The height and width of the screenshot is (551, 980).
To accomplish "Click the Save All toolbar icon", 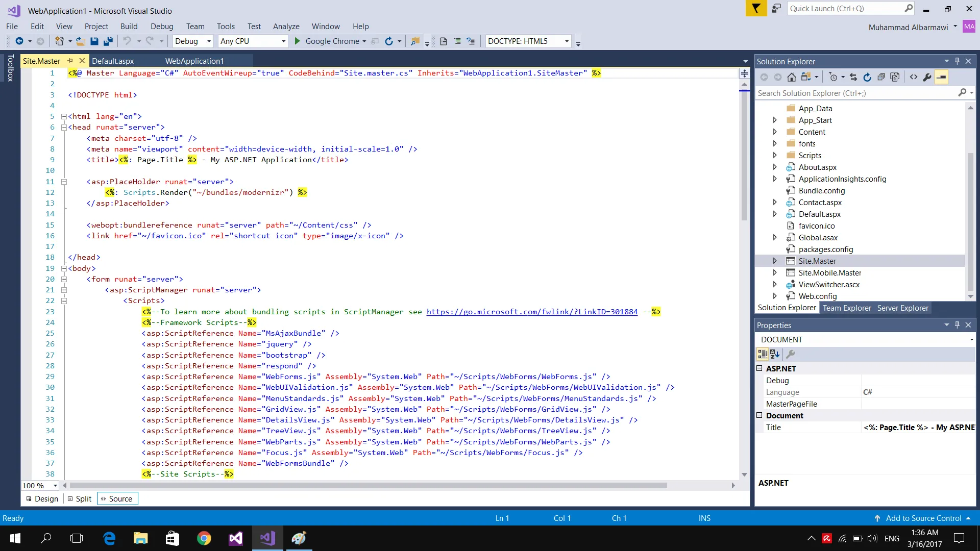I will click(x=108, y=41).
